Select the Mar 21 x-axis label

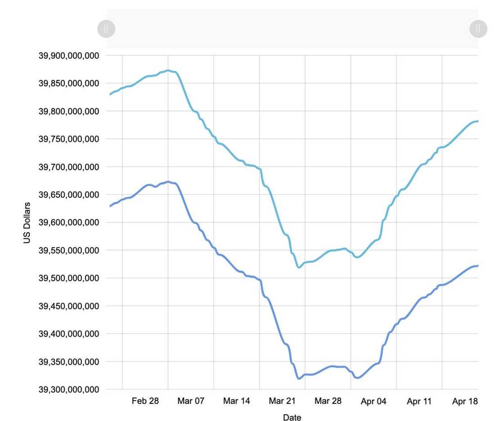[x=282, y=401]
